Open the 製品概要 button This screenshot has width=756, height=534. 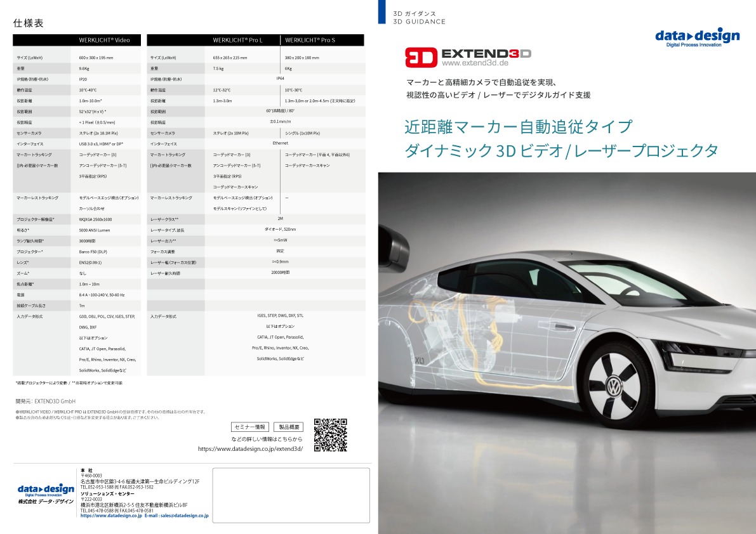(288, 427)
